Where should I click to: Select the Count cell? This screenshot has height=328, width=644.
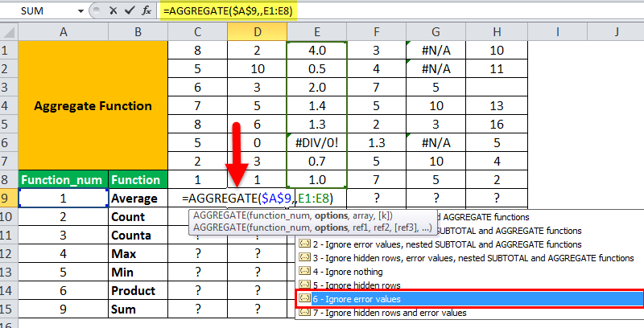click(138, 216)
